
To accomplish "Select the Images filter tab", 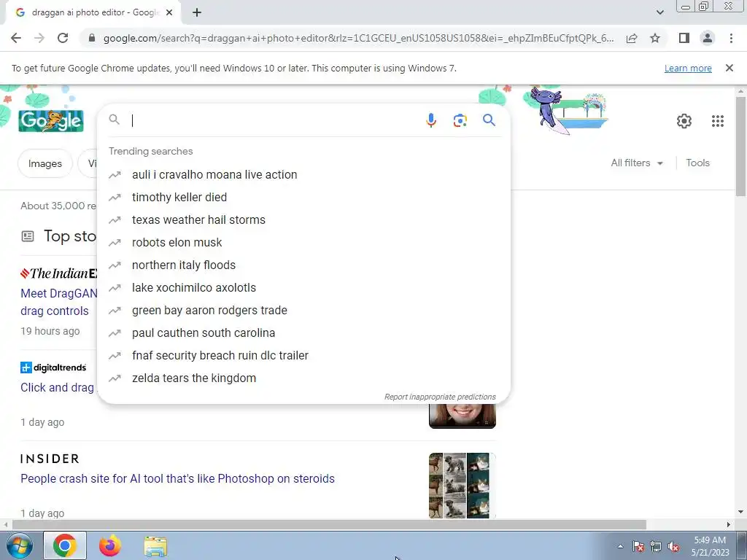I will pos(45,163).
